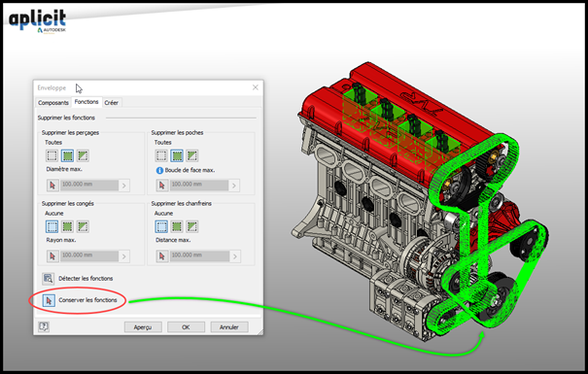Choose the range icon under Supprimer les perçages
This screenshot has width=588, height=374.
83,155
